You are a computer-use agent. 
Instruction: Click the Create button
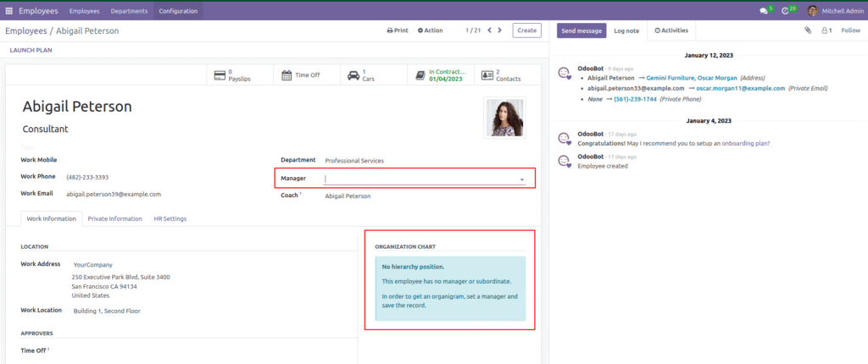pyautogui.click(x=526, y=30)
